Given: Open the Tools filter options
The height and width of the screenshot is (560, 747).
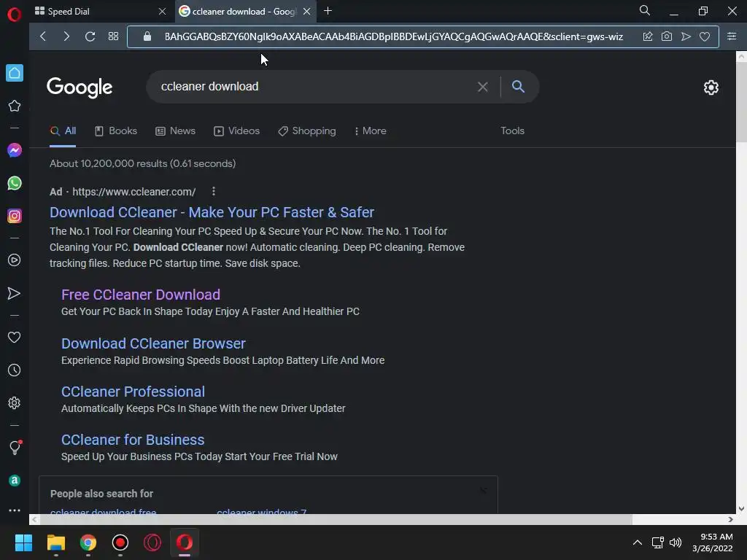Looking at the screenshot, I should 512,131.
